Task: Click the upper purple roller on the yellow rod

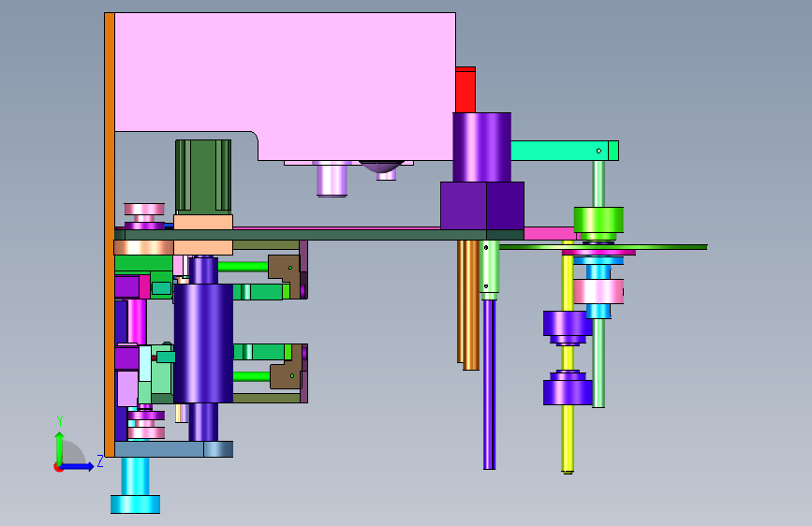Action: pos(568,328)
